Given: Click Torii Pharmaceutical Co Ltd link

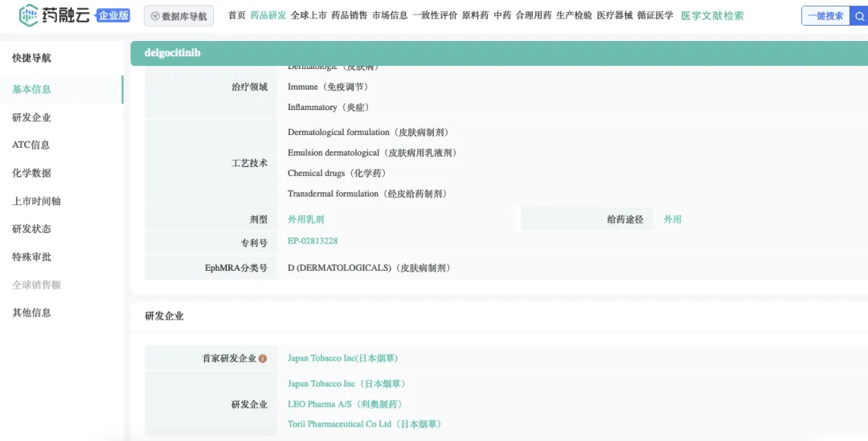Looking at the screenshot, I should tap(365, 424).
